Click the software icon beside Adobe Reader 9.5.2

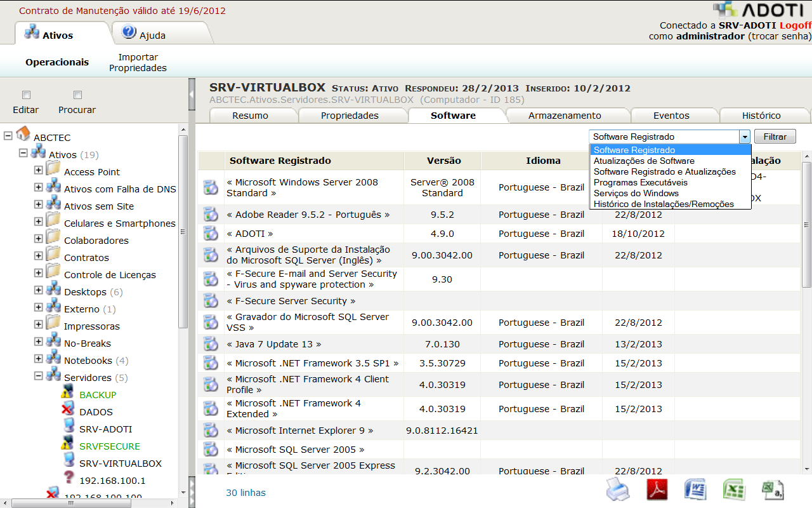[x=211, y=215]
